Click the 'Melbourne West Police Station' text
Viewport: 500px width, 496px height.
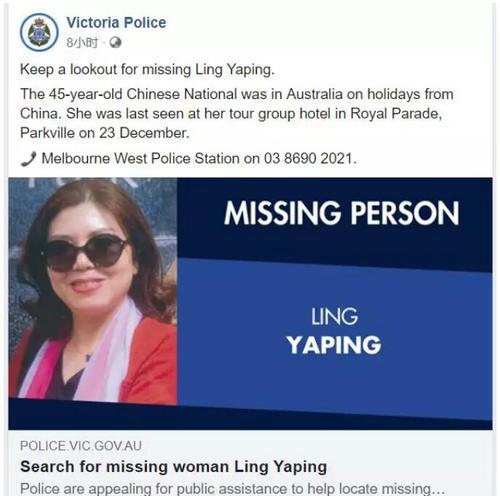[140, 159]
